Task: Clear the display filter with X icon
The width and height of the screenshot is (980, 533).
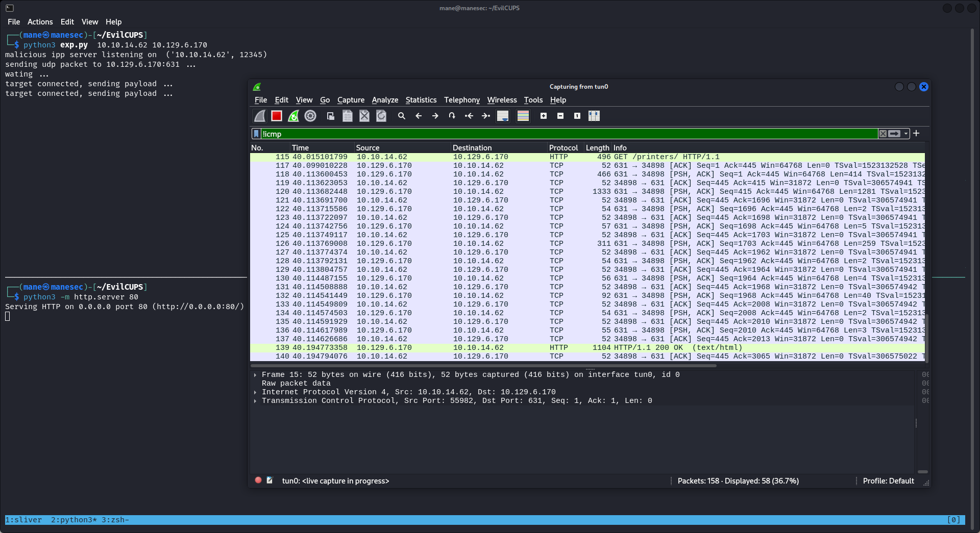Action: (883, 134)
